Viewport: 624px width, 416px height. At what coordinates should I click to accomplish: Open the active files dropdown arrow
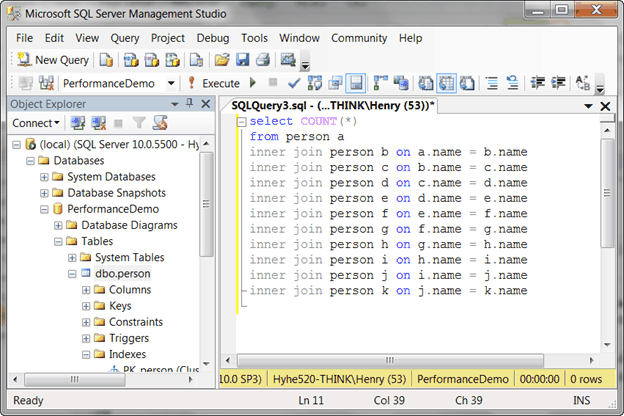point(588,106)
